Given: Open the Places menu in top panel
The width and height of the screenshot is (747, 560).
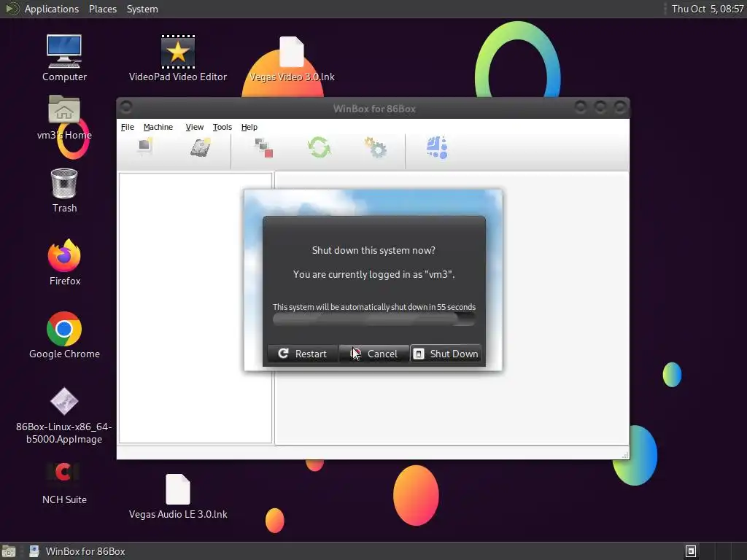Looking at the screenshot, I should (103, 9).
